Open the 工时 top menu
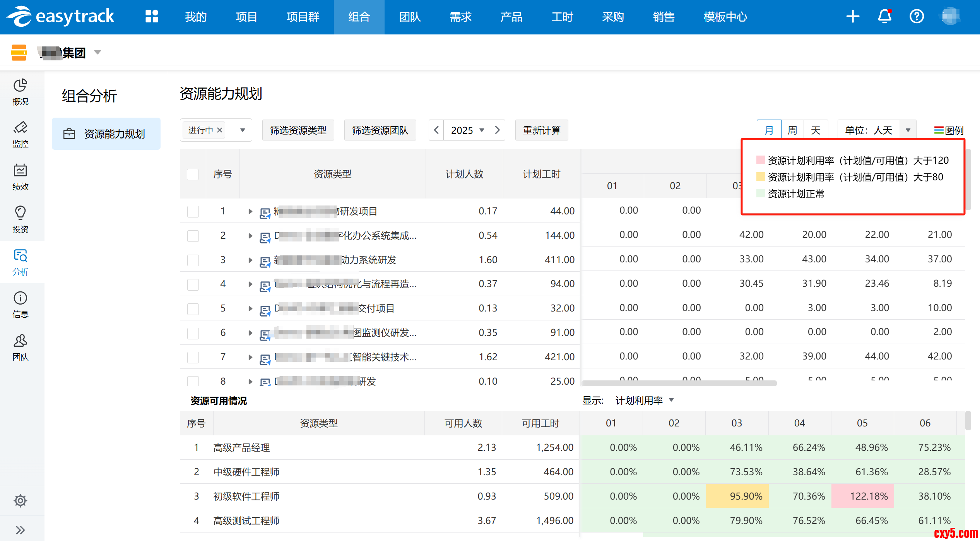Image resolution: width=980 pixels, height=541 pixels. [562, 17]
